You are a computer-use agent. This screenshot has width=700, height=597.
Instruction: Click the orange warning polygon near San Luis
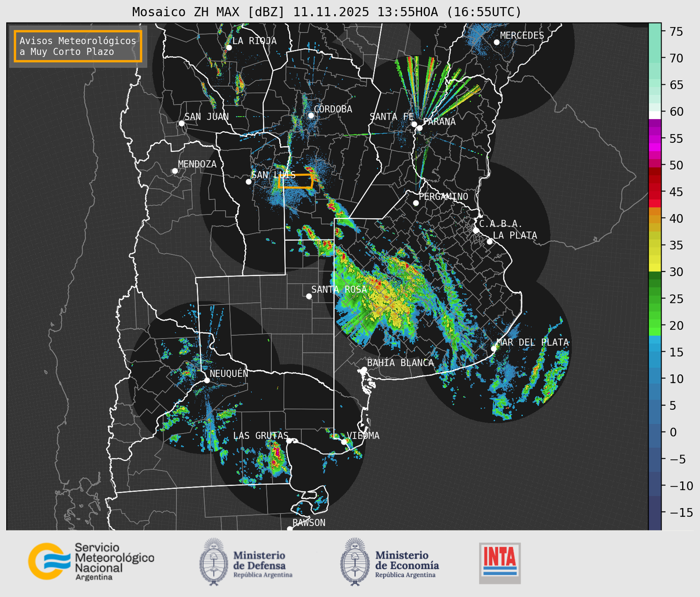point(295,181)
